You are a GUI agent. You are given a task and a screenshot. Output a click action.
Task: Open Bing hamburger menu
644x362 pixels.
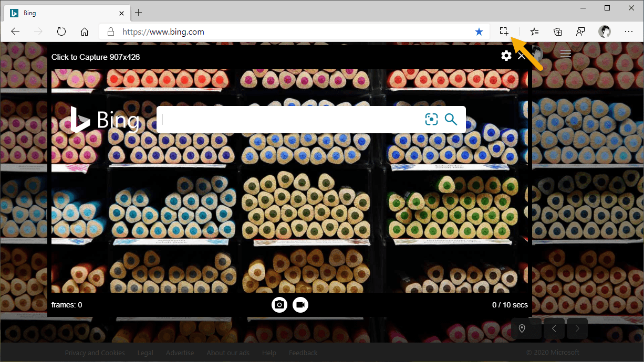click(x=565, y=54)
